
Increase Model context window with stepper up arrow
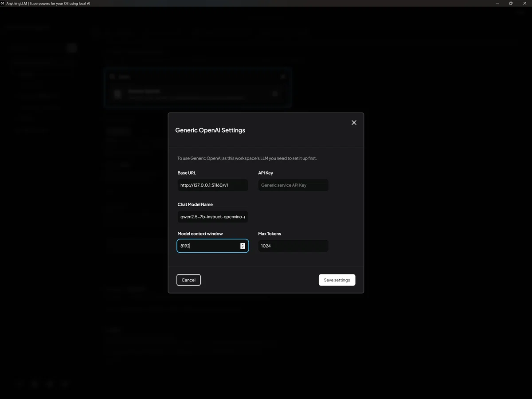[243, 244]
